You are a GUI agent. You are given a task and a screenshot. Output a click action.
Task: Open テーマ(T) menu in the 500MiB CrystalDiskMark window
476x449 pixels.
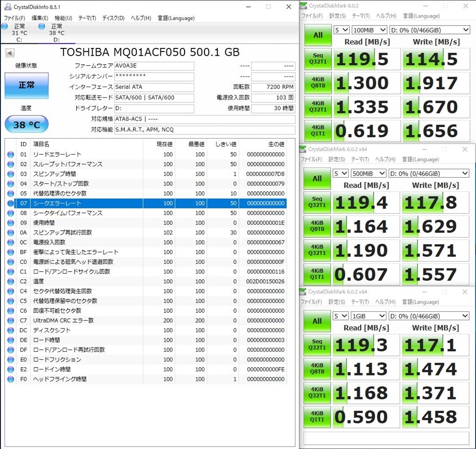(x=360, y=160)
